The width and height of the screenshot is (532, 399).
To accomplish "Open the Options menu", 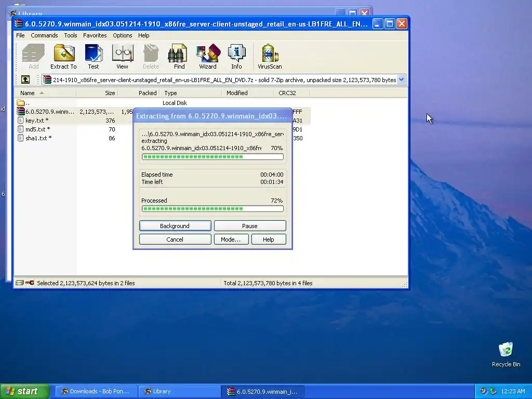I will [x=123, y=35].
